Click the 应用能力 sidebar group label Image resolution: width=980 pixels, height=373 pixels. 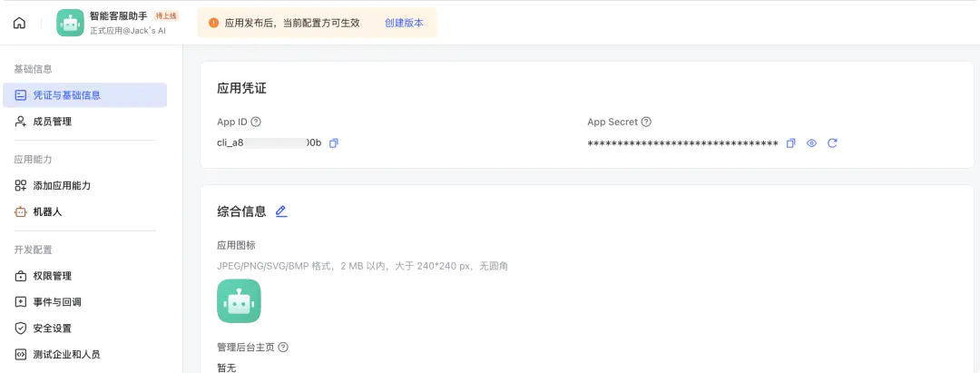coord(34,160)
